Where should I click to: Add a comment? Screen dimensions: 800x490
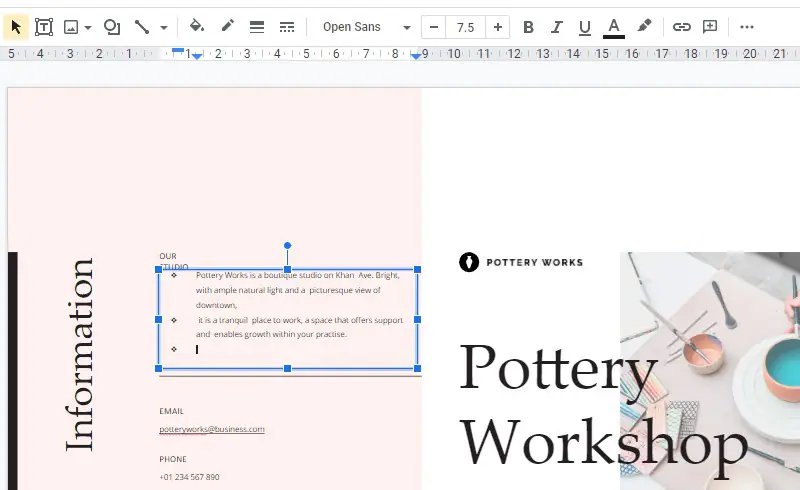[710, 27]
